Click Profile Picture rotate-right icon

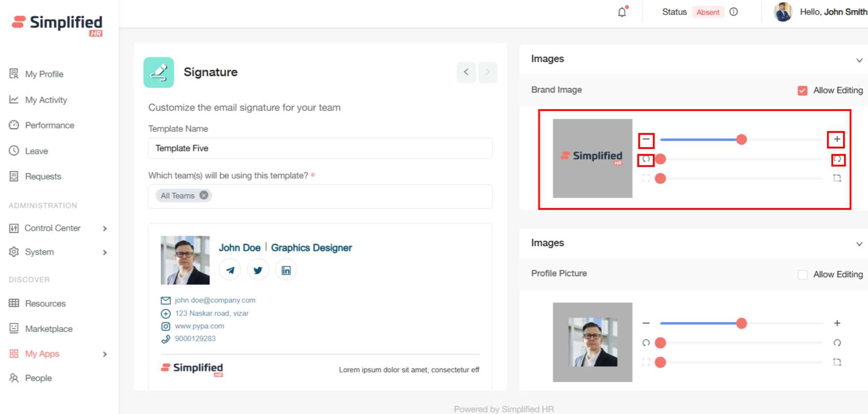[x=837, y=343]
